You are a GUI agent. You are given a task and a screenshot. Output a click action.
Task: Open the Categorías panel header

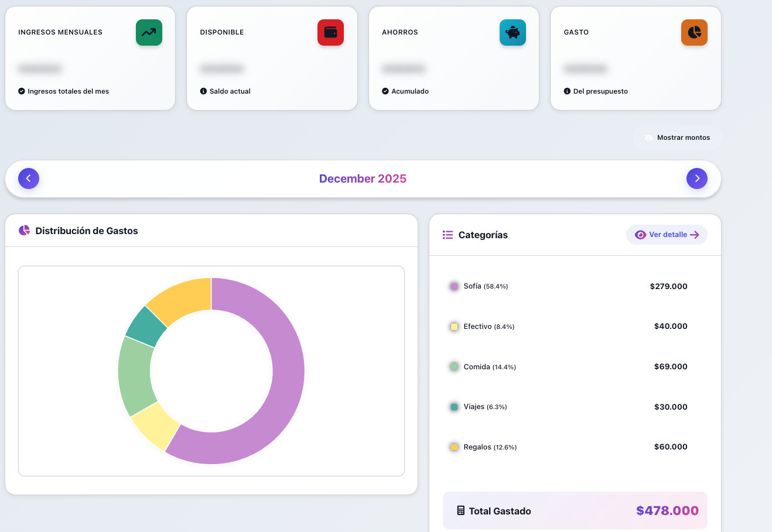click(481, 235)
